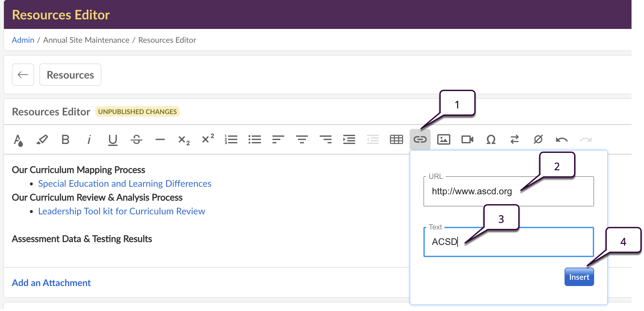Screen dimensions: 644x311
Task: Select the numbered list icon
Action: (x=231, y=140)
